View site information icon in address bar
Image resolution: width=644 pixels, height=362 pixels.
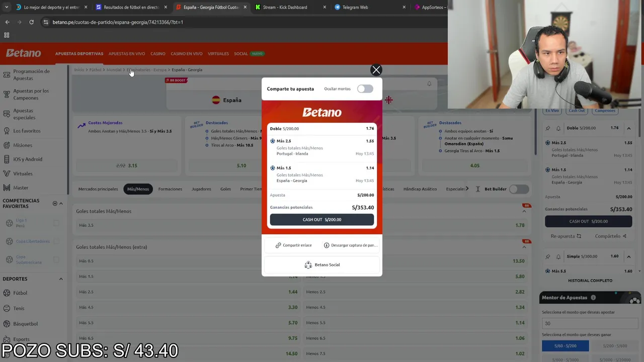46,22
